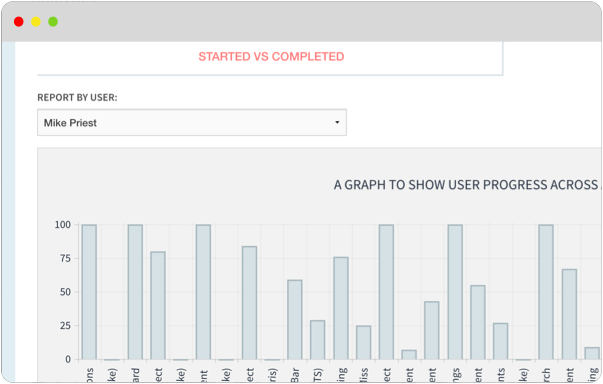
Task: Click the 100 label on the y-axis
Action: [63, 224]
